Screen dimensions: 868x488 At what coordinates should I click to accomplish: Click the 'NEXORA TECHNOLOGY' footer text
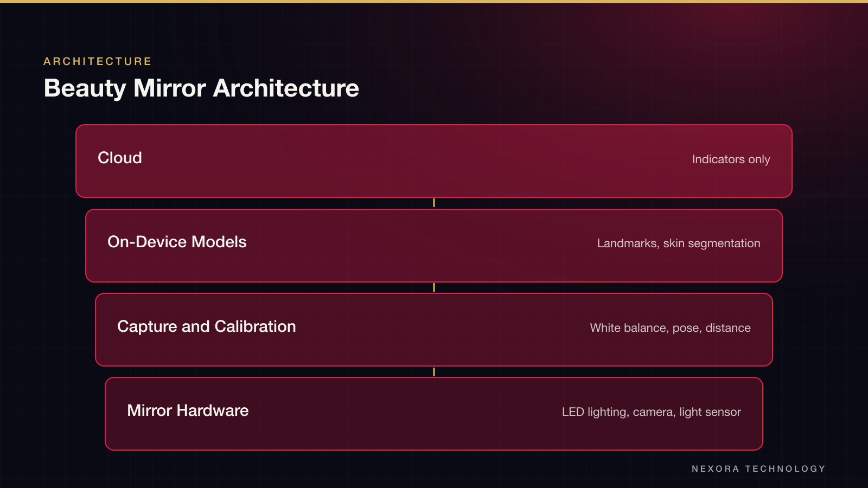coord(758,468)
